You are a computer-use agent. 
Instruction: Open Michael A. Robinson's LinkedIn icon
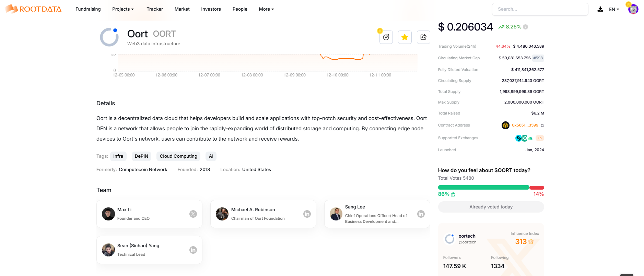[307, 214]
